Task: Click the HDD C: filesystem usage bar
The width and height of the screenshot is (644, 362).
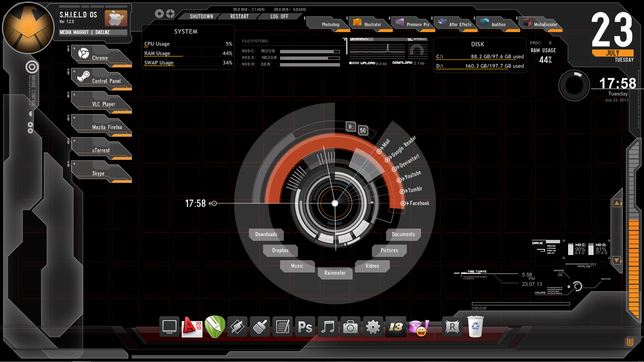Action: tap(310, 51)
